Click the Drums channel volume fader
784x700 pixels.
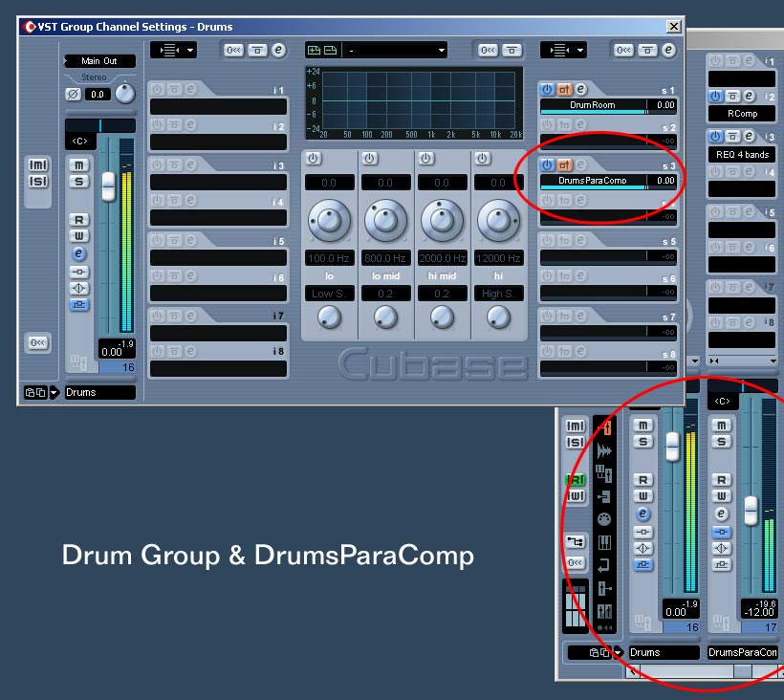[x=111, y=185]
